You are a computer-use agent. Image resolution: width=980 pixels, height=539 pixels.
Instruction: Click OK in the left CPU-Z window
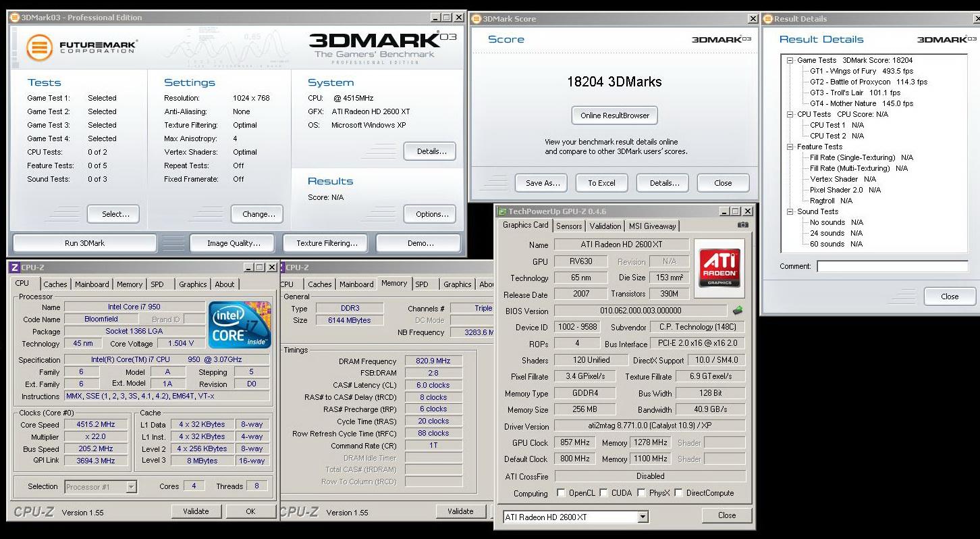pos(250,511)
